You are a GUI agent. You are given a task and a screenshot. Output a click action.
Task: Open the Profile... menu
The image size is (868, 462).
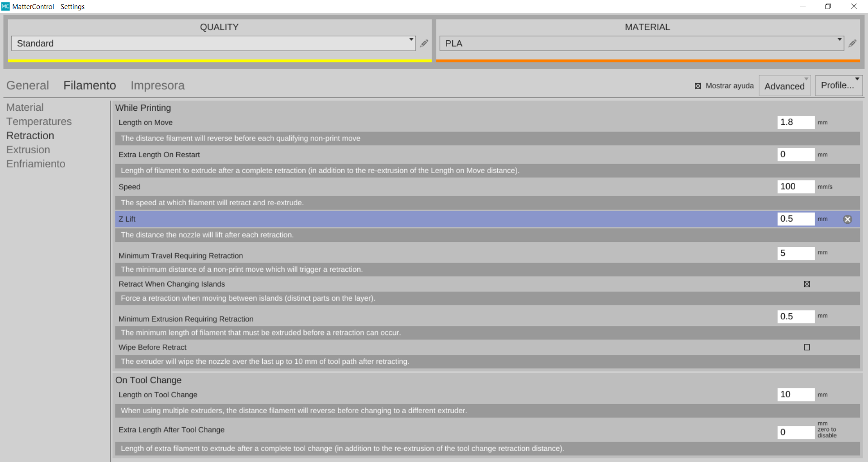tap(839, 85)
